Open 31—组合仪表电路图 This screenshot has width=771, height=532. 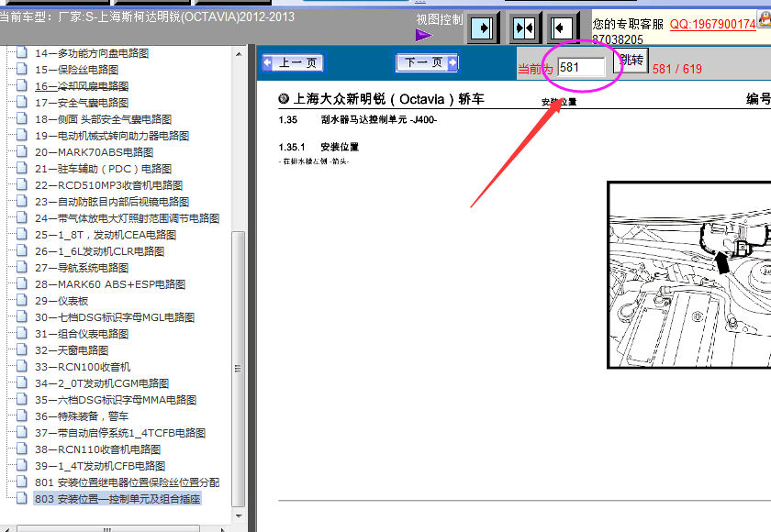pos(82,334)
